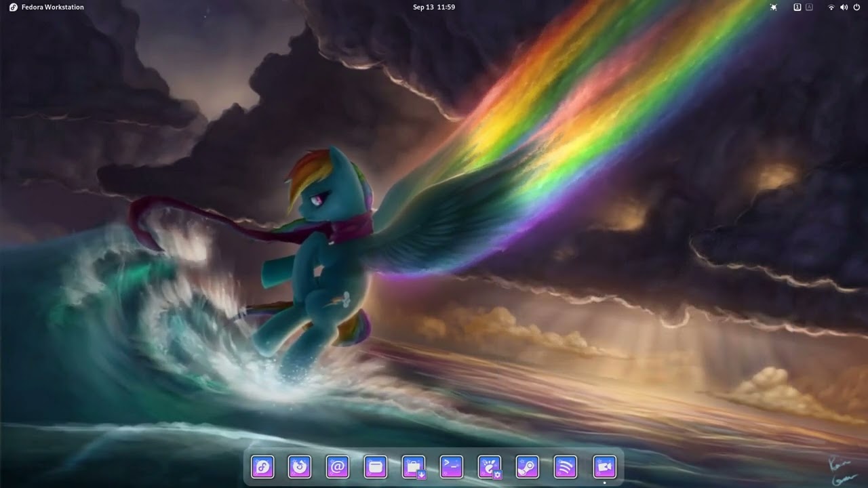Open the video camera recorder app in dock
The height and width of the screenshot is (488, 868).
click(604, 466)
